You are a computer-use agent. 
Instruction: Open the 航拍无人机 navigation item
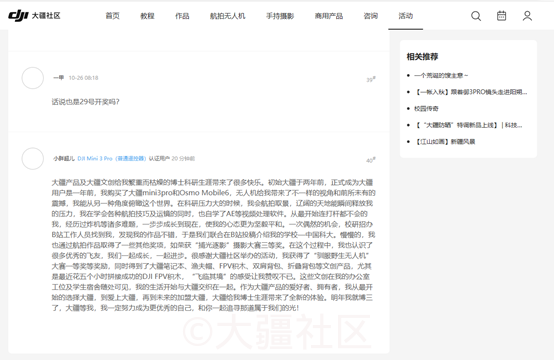click(228, 16)
